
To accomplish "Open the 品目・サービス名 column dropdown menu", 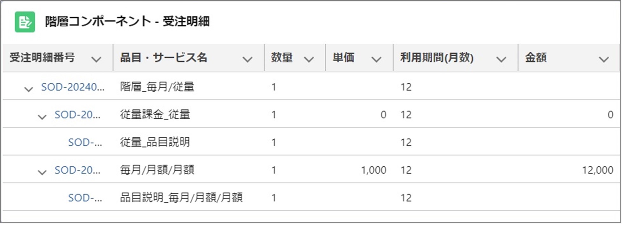I will coord(247,59).
